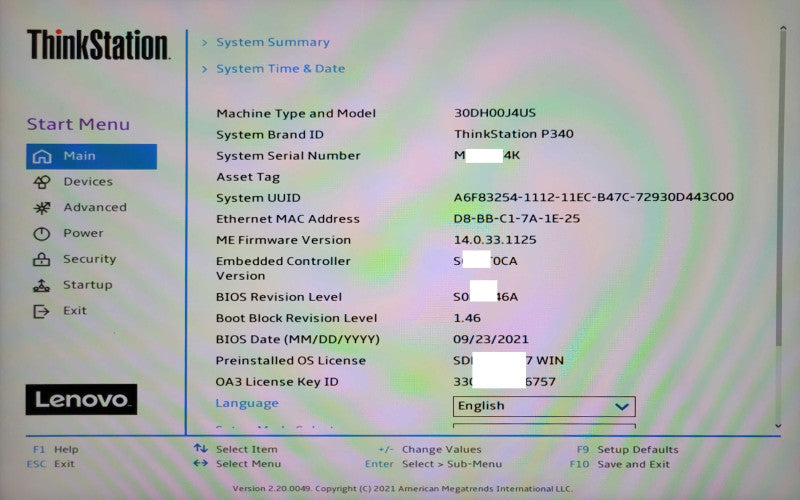This screenshot has height=500, width=800.
Task: Click the Language setting label
Action: pos(247,403)
